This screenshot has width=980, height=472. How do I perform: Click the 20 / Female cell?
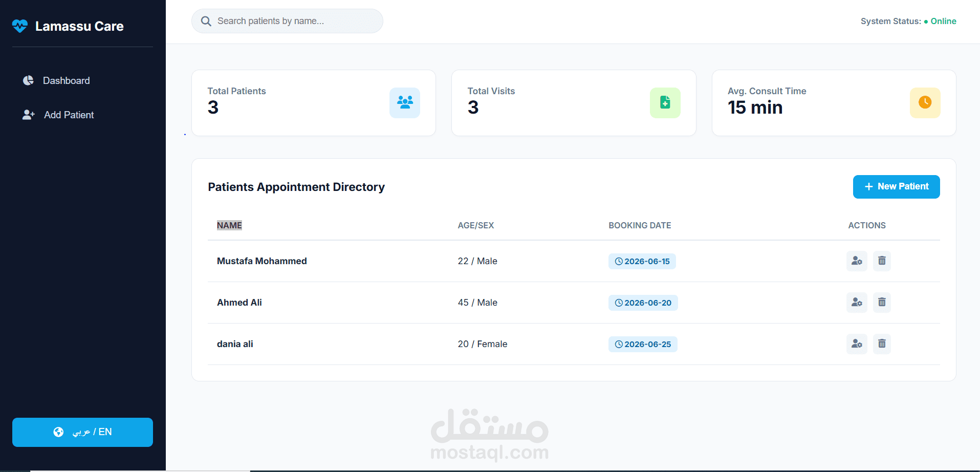[x=483, y=344]
